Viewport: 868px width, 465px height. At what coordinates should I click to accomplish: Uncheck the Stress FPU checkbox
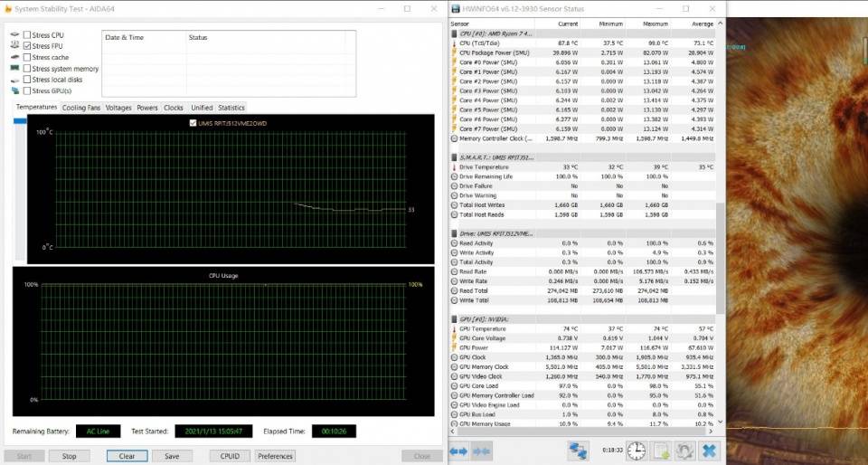click(x=28, y=45)
